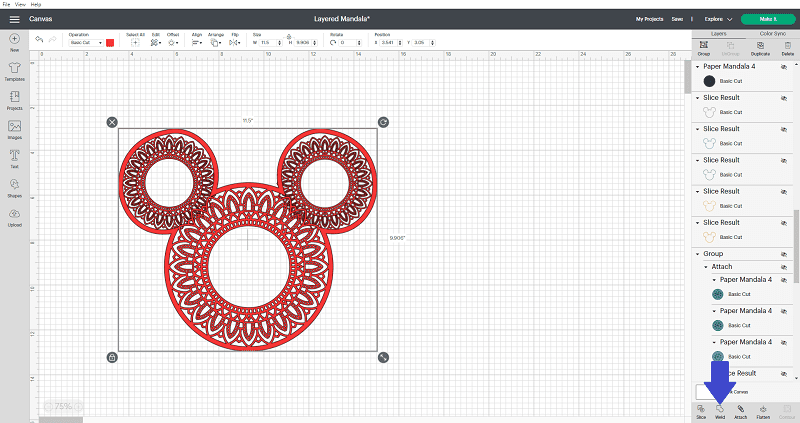Select the red mouse-head mandala design
This screenshot has height=423, width=800.
tap(248, 239)
